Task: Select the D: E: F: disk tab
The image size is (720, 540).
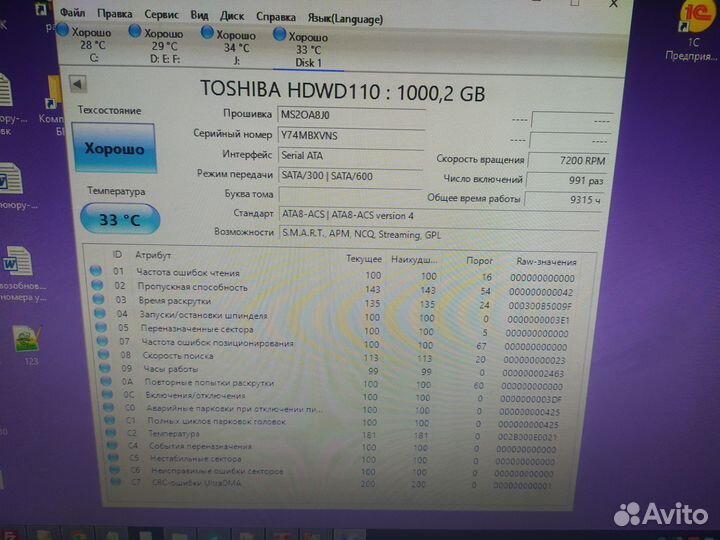Action: coord(157,45)
